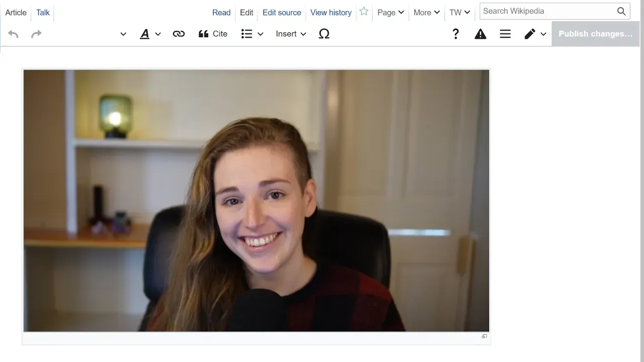This screenshot has height=362, width=644.
Task: Open the View history tab
Action: point(331,13)
